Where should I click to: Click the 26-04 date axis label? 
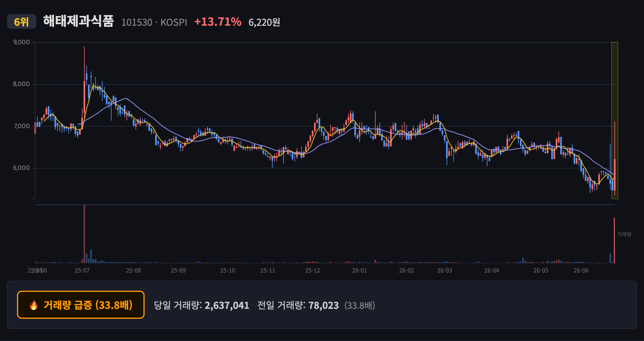(x=491, y=271)
